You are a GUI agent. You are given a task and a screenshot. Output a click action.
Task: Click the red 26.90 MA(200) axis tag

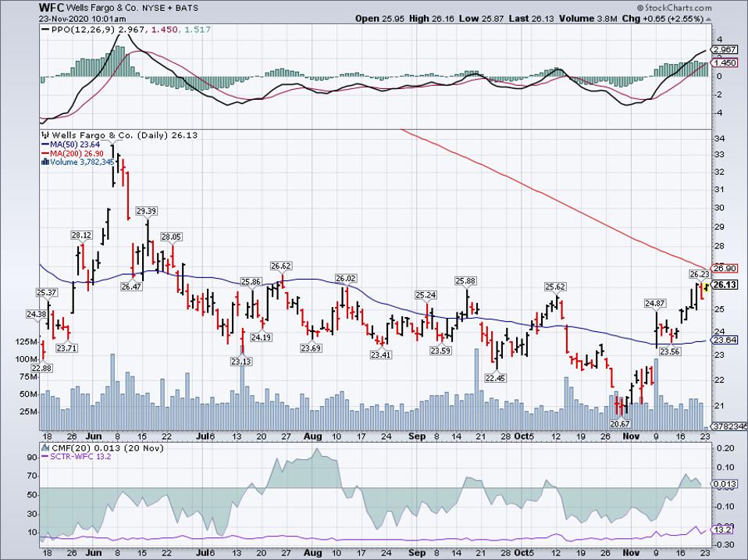(725, 268)
